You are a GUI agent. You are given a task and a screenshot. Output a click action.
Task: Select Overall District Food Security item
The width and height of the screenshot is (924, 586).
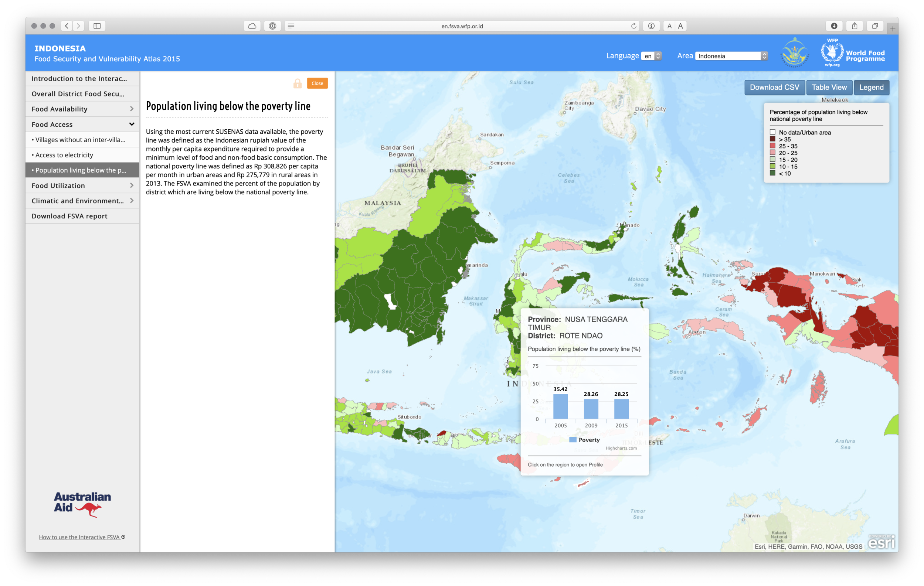(82, 94)
